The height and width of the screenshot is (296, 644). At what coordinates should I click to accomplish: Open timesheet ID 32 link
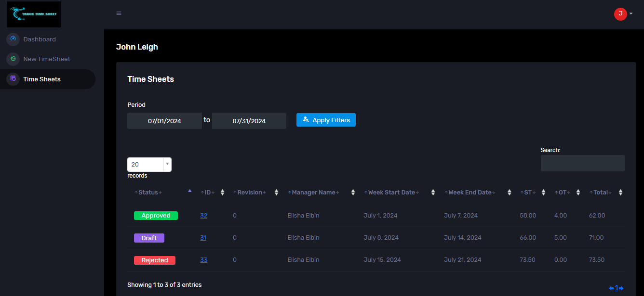pyautogui.click(x=203, y=216)
